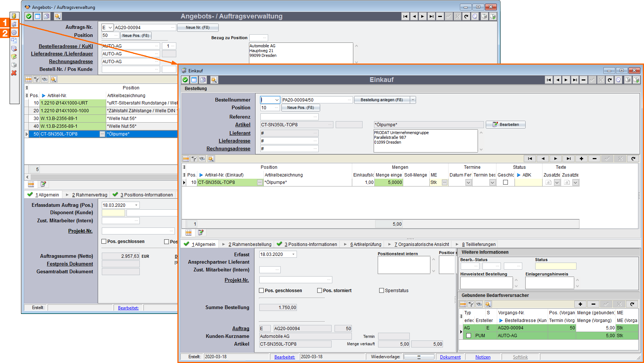
Task: Click horizontal scrollbar left arrow in Auftragsverwaltung grid
Action: coord(27,177)
